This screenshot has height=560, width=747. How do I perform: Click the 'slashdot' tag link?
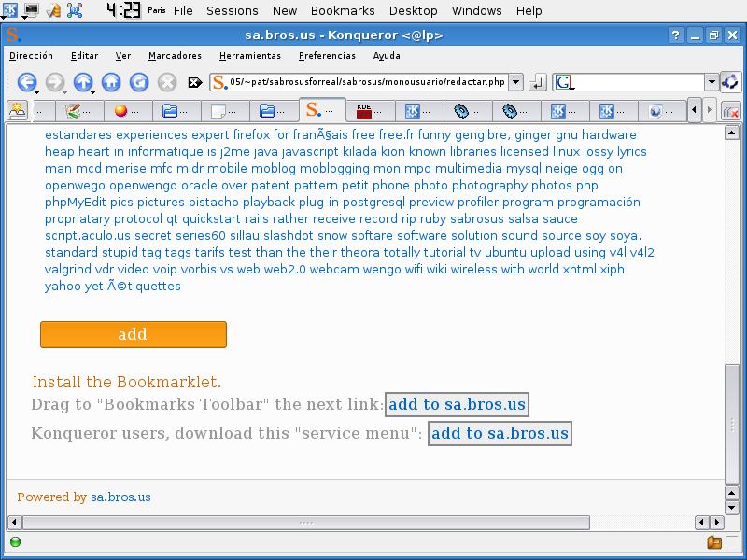pos(289,236)
